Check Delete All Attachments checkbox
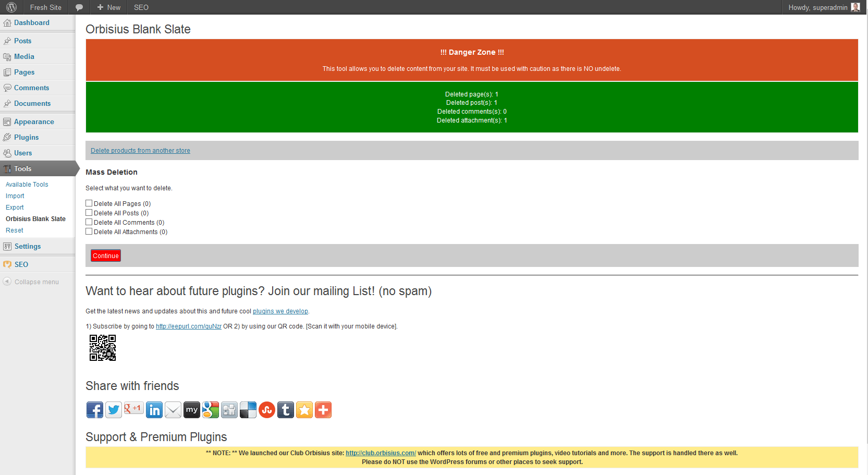Screen dimensions: 868x475 click(89, 232)
